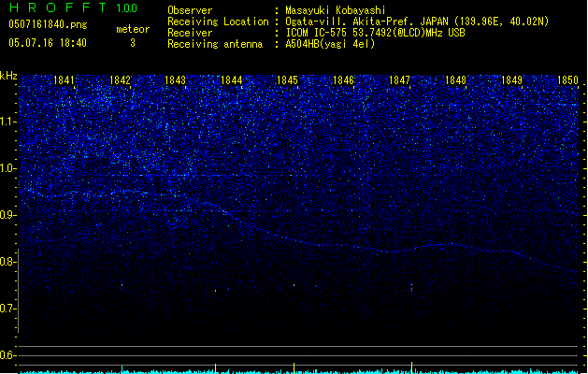
Task: Click the 1849 time label
Action: coord(512,79)
